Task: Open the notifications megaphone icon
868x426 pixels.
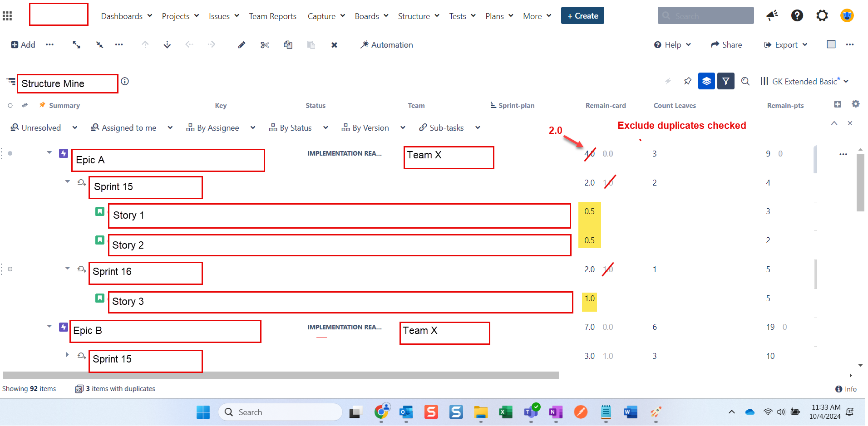Action: click(772, 16)
